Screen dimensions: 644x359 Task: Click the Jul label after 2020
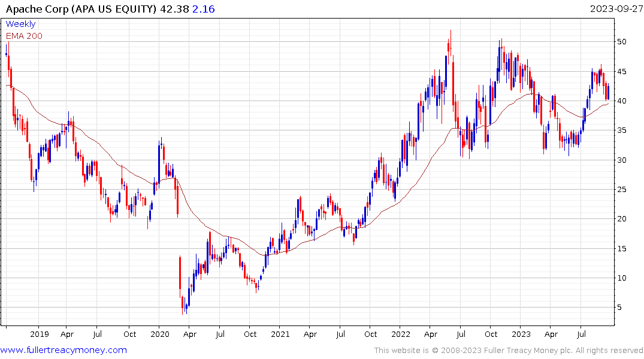(x=220, y=334)
